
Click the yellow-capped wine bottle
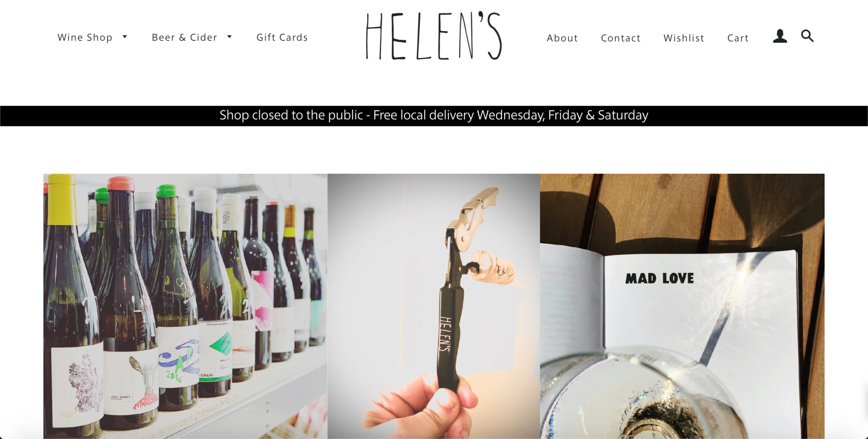tap(72, 304)
